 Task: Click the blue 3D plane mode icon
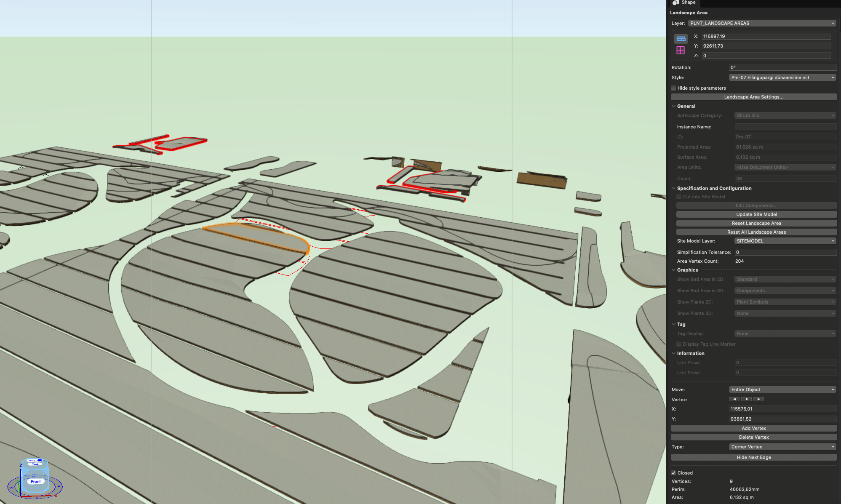681,39
